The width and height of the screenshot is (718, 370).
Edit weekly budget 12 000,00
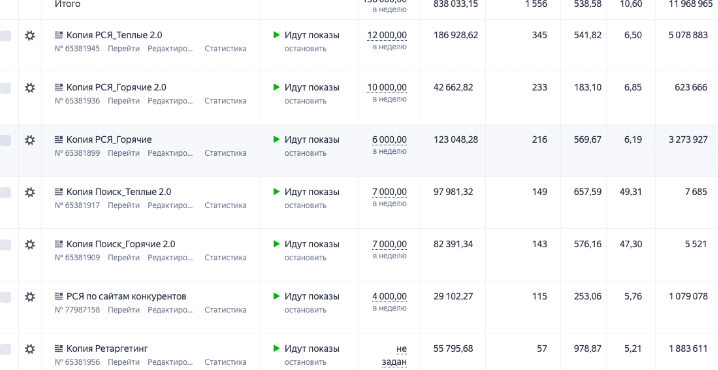387,35
